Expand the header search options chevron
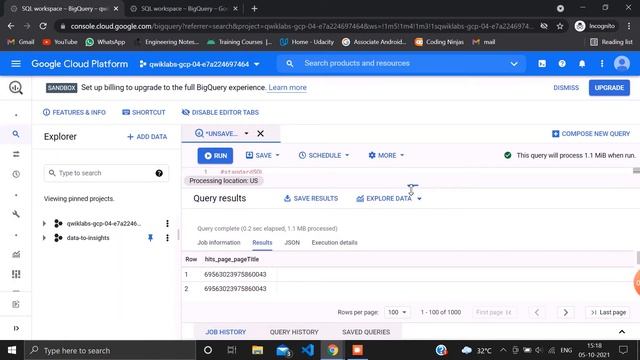 point(514,64)
